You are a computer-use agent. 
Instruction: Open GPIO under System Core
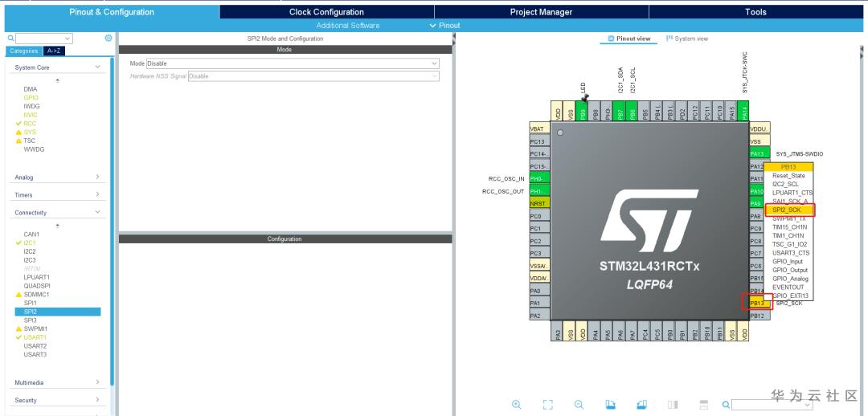point(31,98)
